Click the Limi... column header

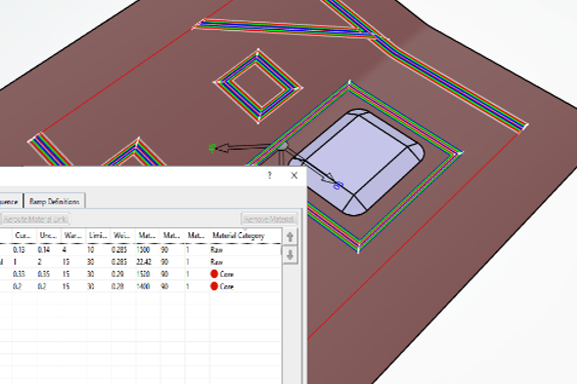click(x=98, y=235)
